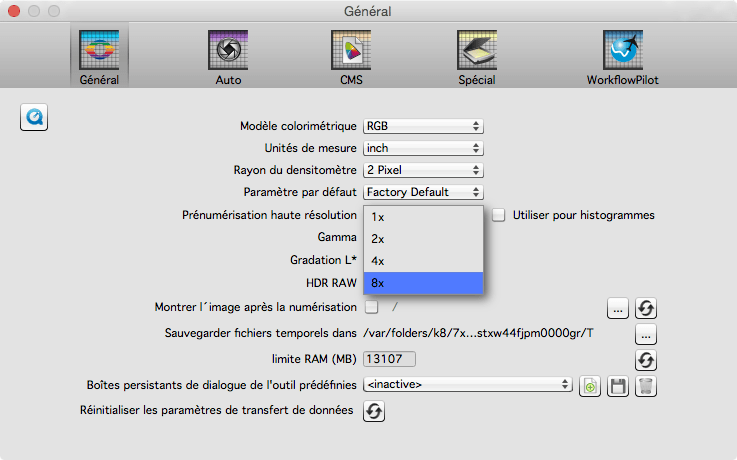Browse for temporary files folder

(646, 334)
